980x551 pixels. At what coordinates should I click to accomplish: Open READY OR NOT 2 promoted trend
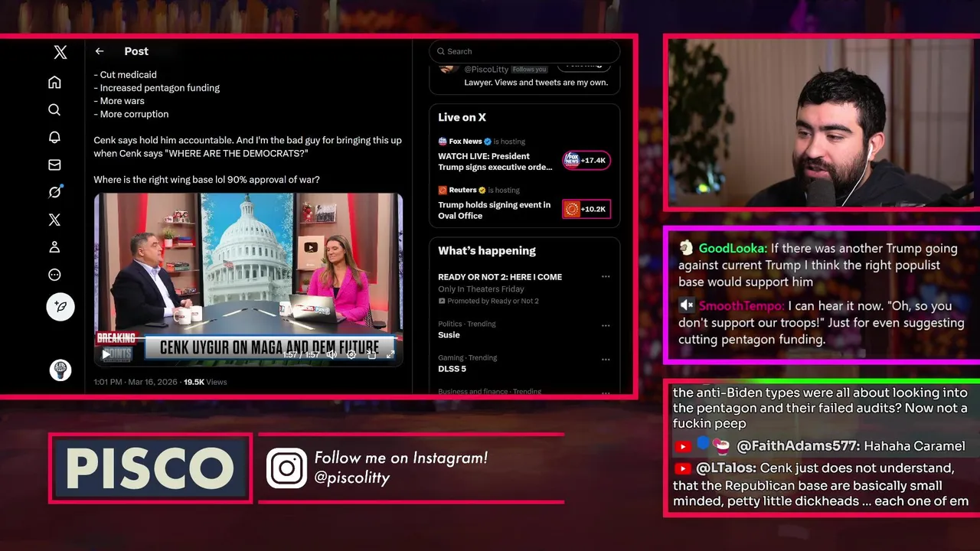[500, 277]
